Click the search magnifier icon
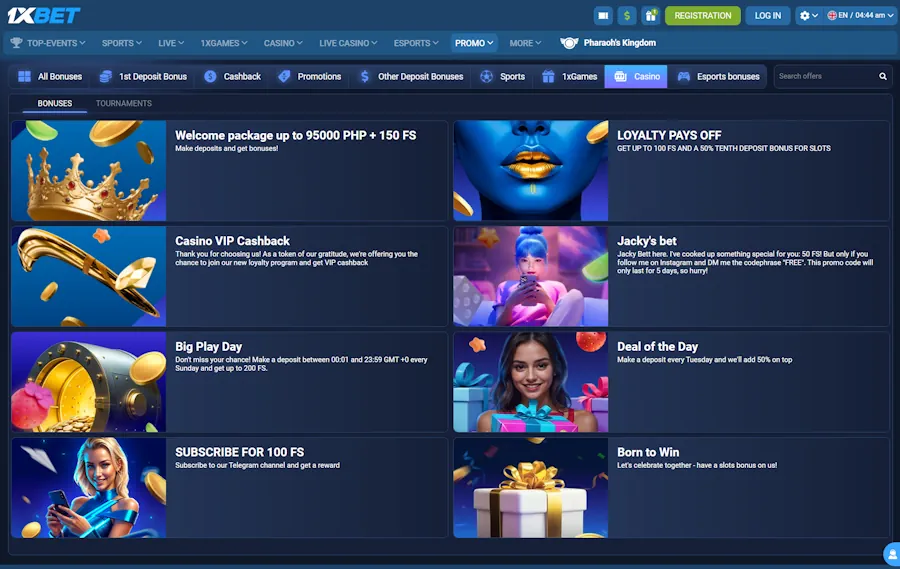900x569 pixels. pos(882,76)
